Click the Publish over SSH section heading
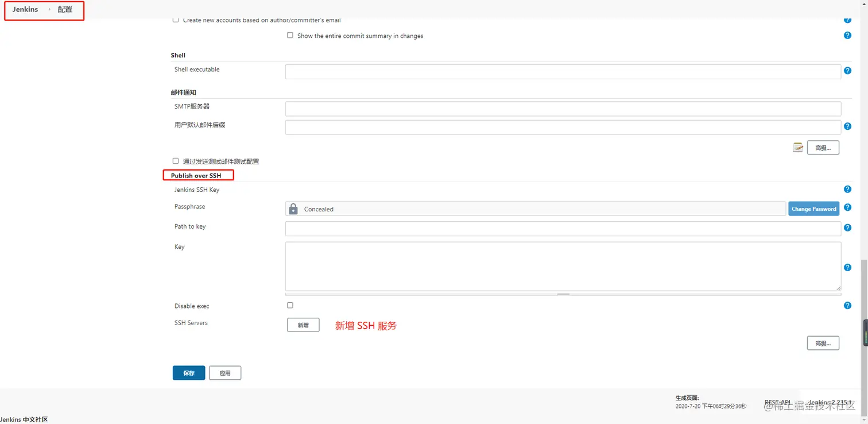Screen dimensions: 868x424 196,175
